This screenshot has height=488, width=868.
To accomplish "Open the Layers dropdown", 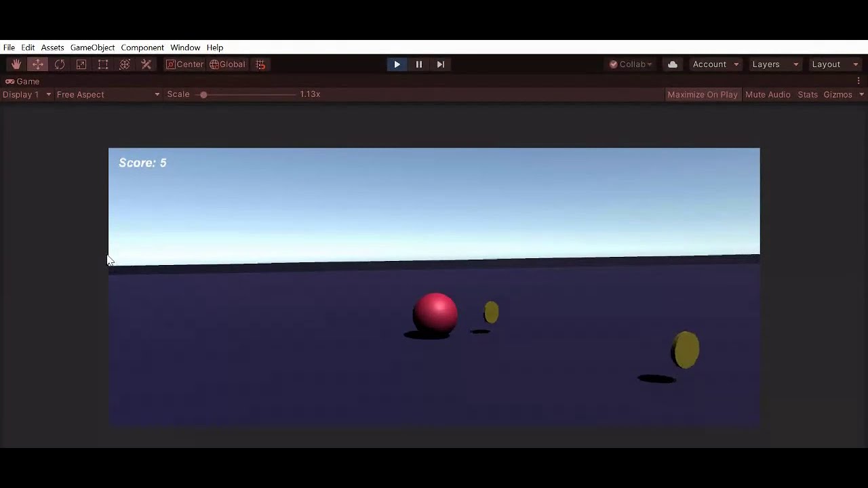I will [x=775, y=64].
